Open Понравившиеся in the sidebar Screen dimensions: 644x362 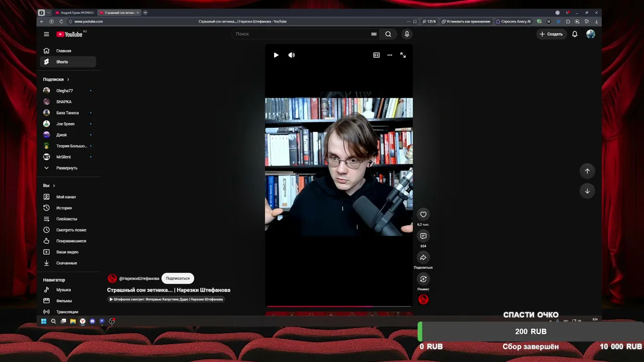click(x=68, y=241)
